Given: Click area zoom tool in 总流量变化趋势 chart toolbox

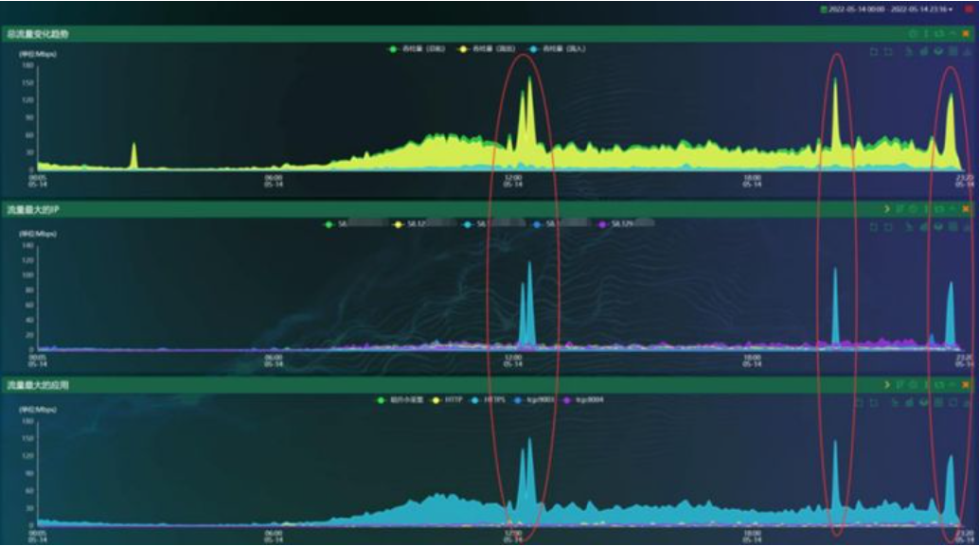Looking at the screenshot, I should (x=874, y=51).
